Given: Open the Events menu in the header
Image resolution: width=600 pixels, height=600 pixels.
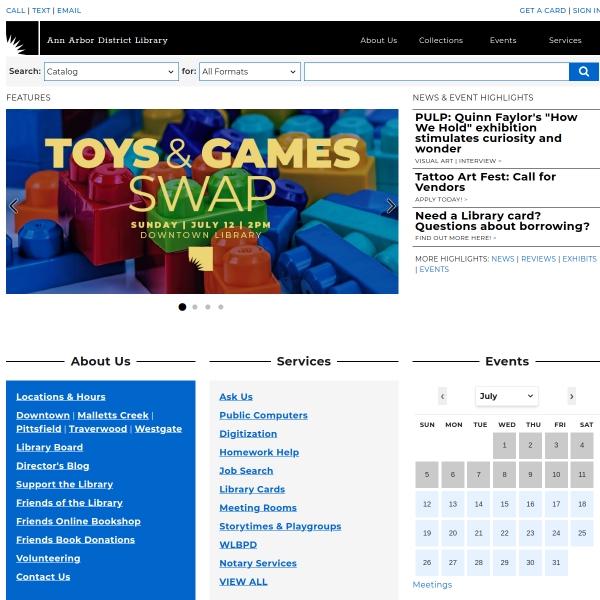Looking at the screenshot, I should 503,40.
